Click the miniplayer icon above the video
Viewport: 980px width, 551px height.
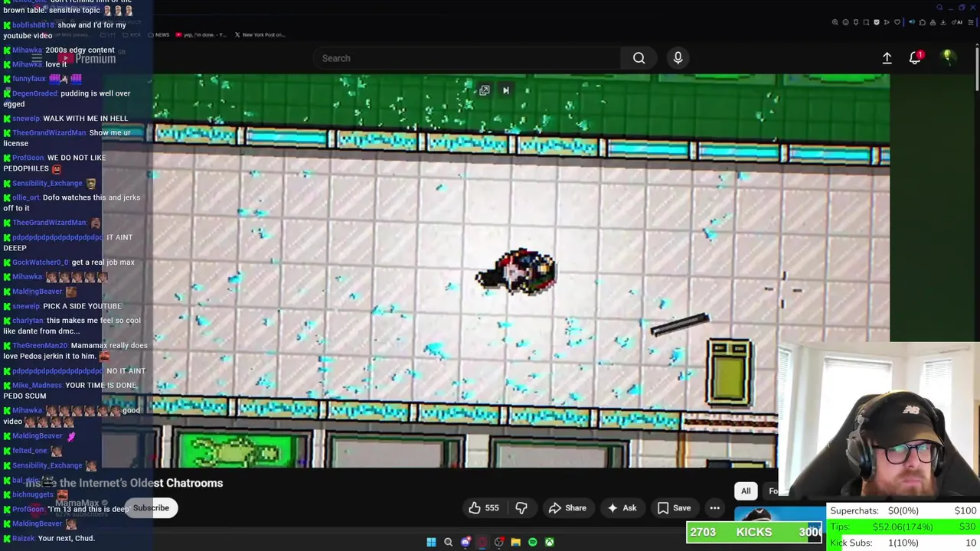pyautogui.click(x=484, y=90)
